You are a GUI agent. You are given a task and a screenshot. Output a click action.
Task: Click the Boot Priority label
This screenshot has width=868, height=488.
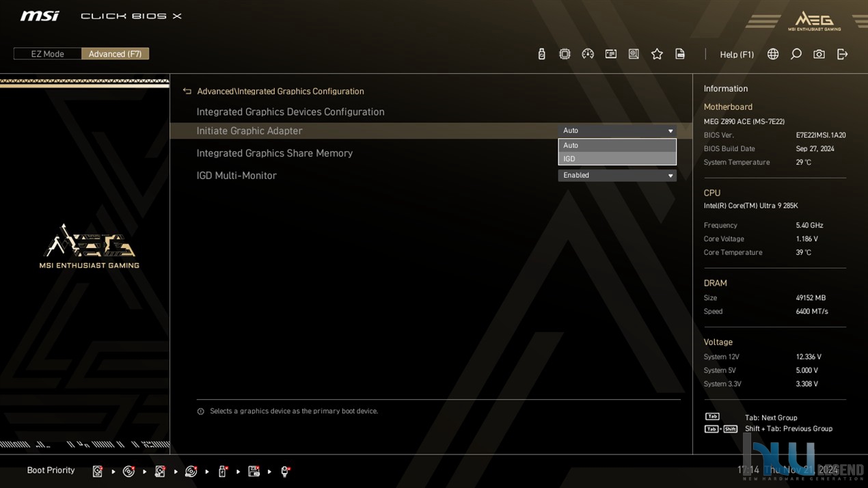[51, 470]
